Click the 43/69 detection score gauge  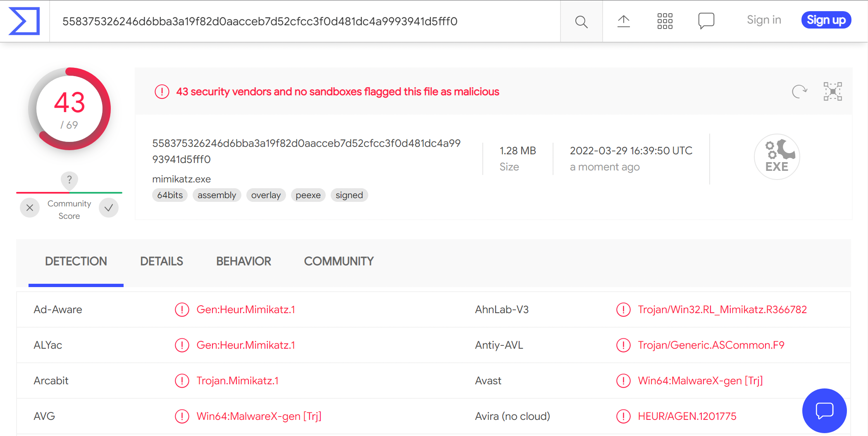point(69,109)
